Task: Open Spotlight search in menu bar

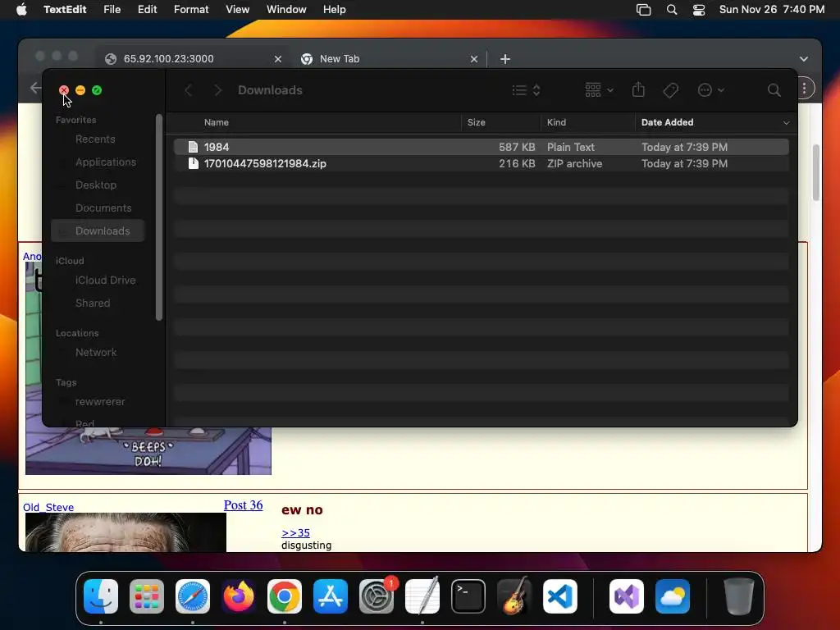Action: point(671,10)
